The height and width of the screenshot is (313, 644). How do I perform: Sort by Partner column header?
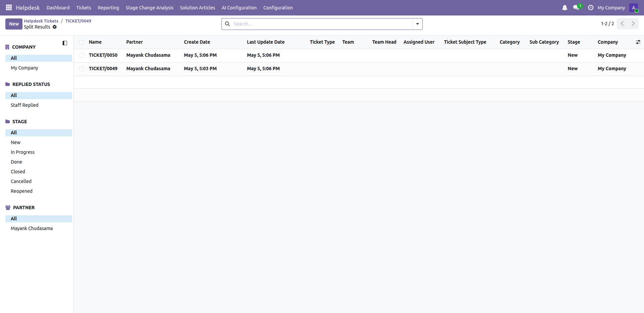[135, 42]
